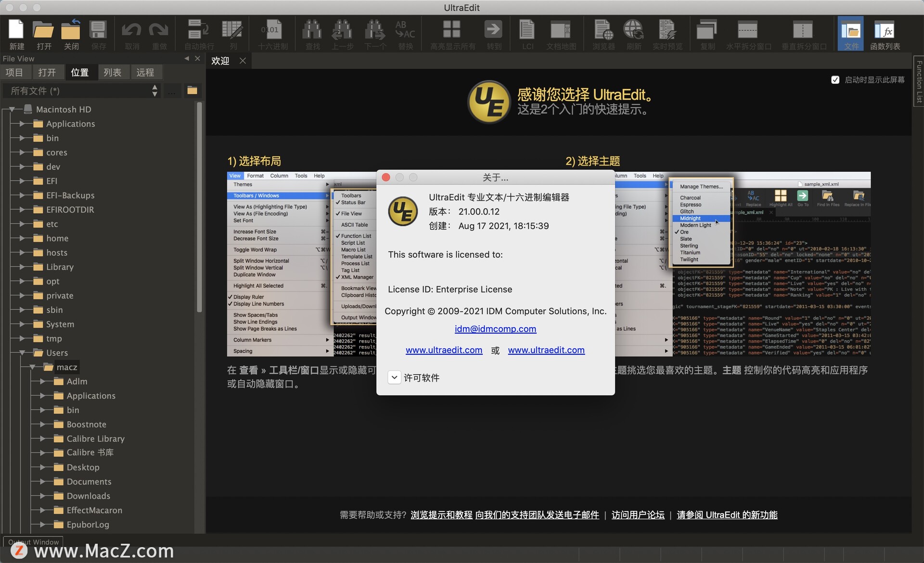
Task: Click the File View vertical scrollbar
Action: (x=199, y=207)
